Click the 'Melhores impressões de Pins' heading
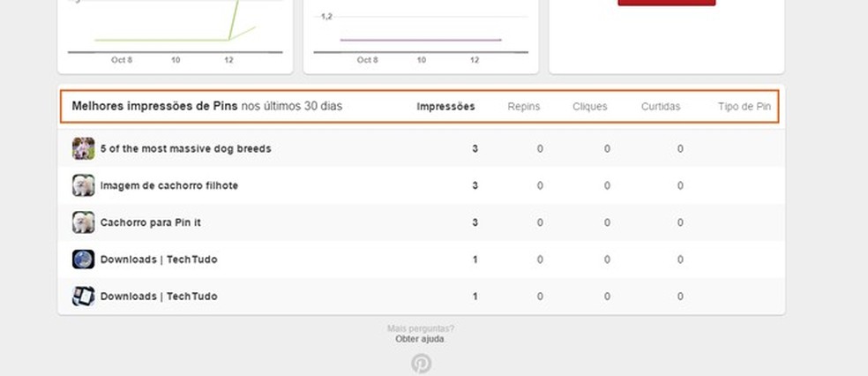The image size is (868, 376). [x=154, y=106]
